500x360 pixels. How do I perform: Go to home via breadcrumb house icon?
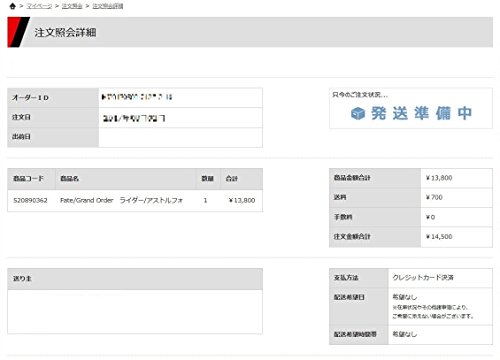click(13, 6)
